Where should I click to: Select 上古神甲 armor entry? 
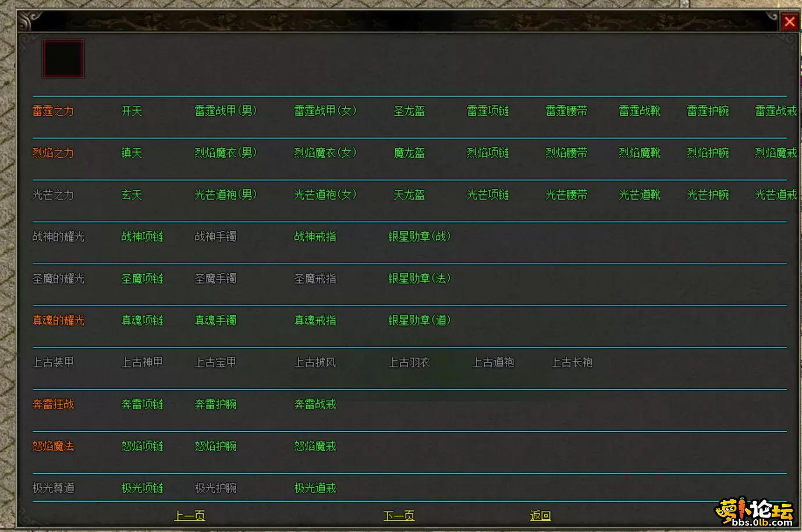click(142, 362)
